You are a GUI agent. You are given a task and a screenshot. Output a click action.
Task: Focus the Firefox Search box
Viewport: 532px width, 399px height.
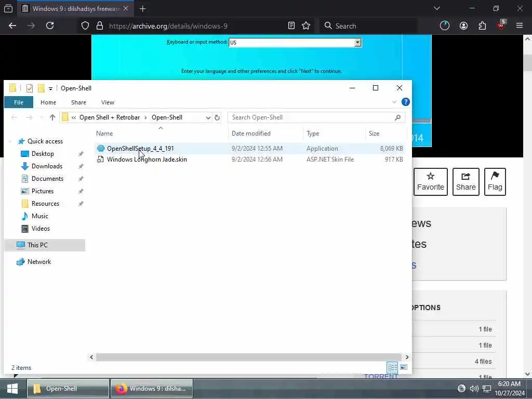pyautogui.click(x=368, y=26)
